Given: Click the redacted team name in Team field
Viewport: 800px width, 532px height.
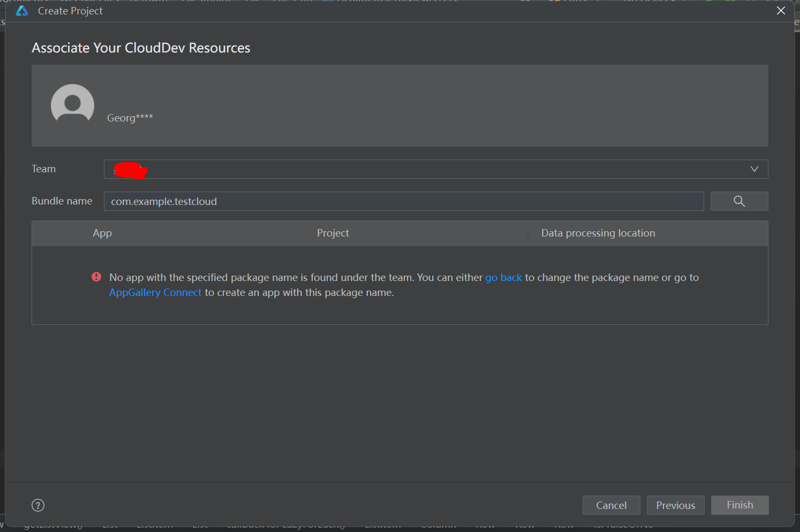Looking at the screenshot, I should 130,170.
